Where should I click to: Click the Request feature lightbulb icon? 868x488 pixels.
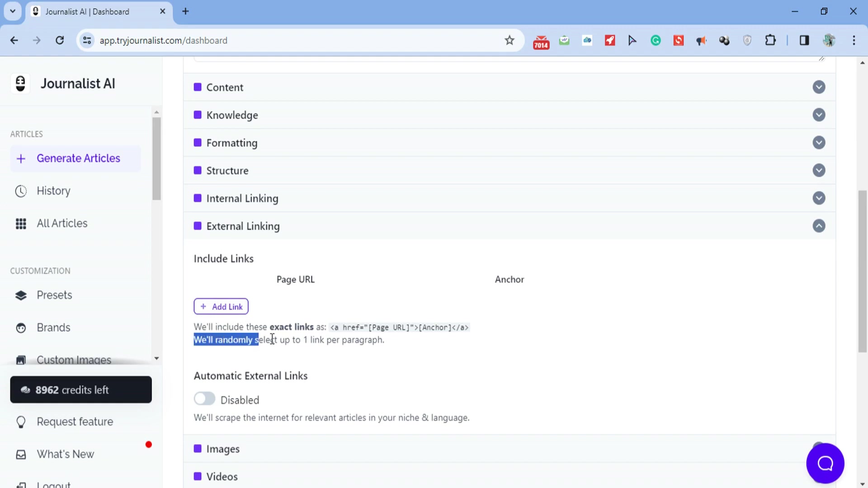click(x=21, y=422)
